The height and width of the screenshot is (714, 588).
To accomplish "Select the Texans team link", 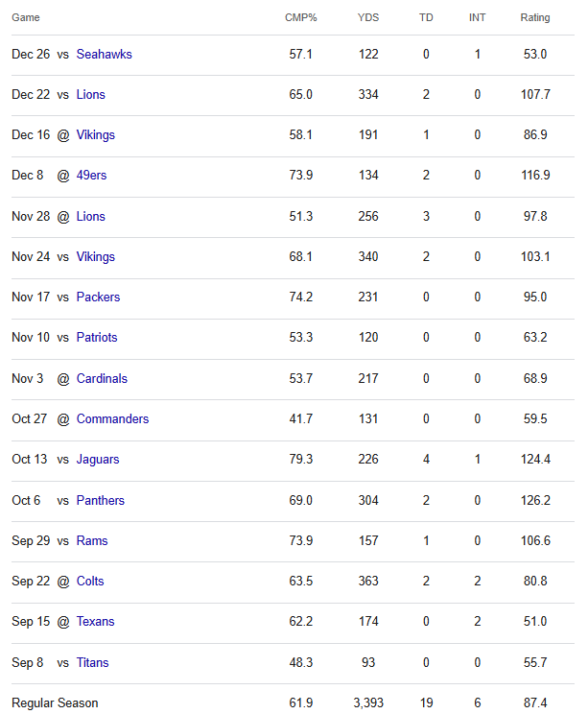I will pos(95,622).
